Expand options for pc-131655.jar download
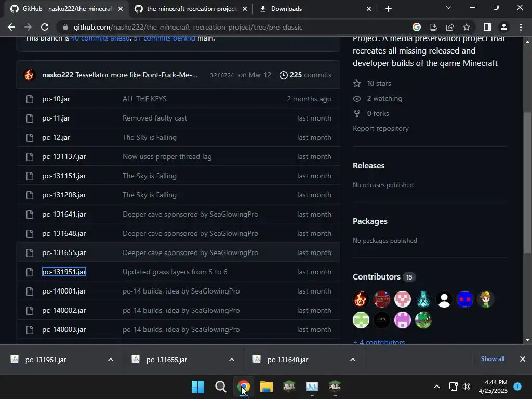 [x=231, y=360]
